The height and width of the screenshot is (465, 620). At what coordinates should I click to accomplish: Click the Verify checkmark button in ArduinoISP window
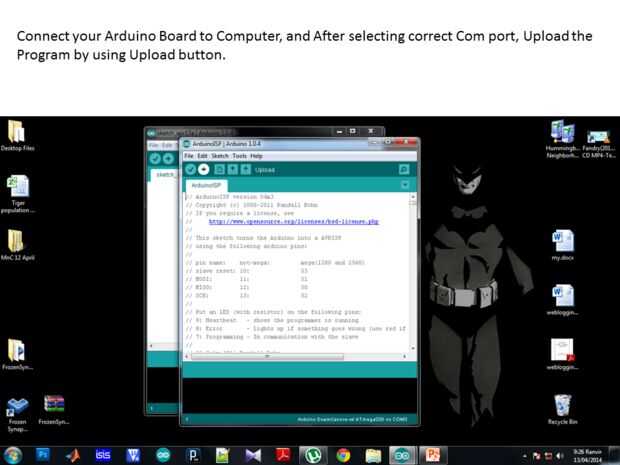click(x=191, y=170)
